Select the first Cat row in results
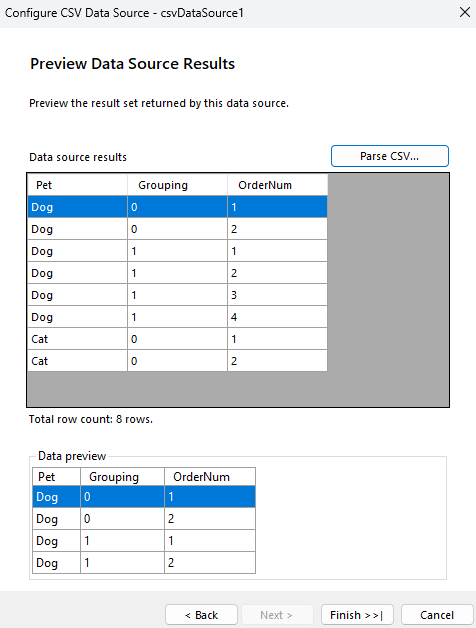476x628 pixels. 177,339
